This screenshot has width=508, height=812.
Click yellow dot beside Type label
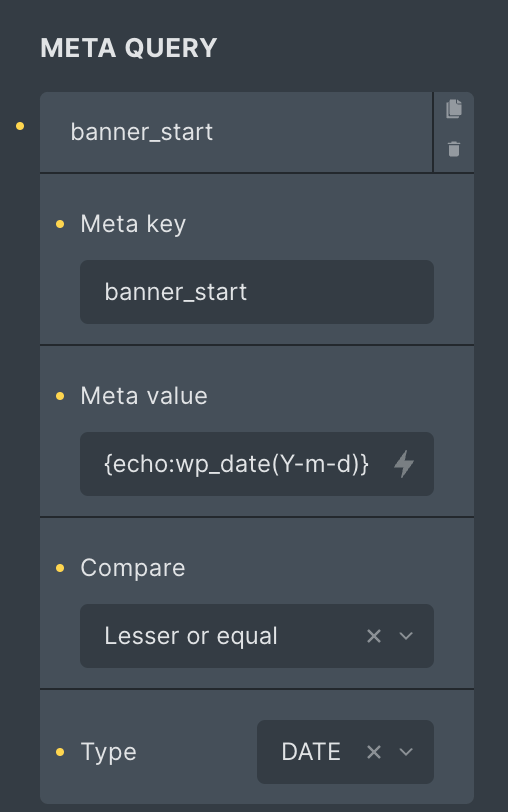60,752
